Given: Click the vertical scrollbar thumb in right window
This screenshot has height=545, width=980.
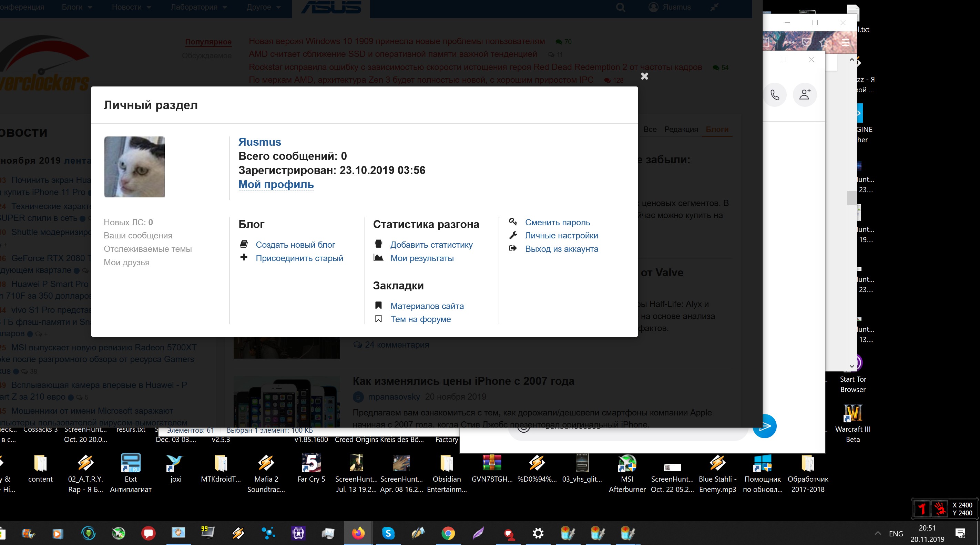Looking at the screenshot, I should 851,198.
